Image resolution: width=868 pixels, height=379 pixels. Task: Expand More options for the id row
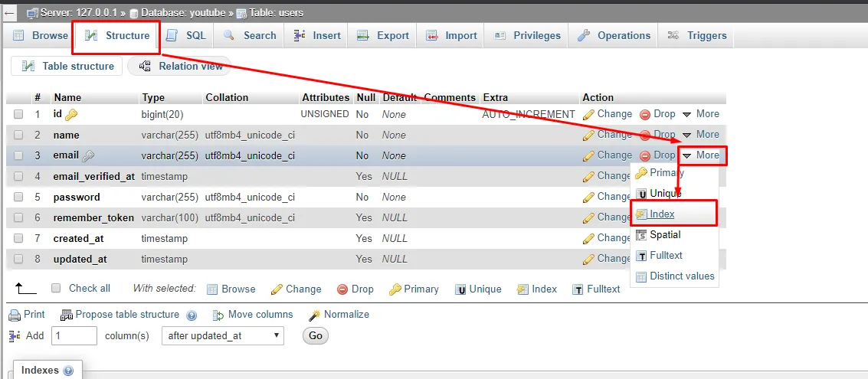(x=701, y=113)
